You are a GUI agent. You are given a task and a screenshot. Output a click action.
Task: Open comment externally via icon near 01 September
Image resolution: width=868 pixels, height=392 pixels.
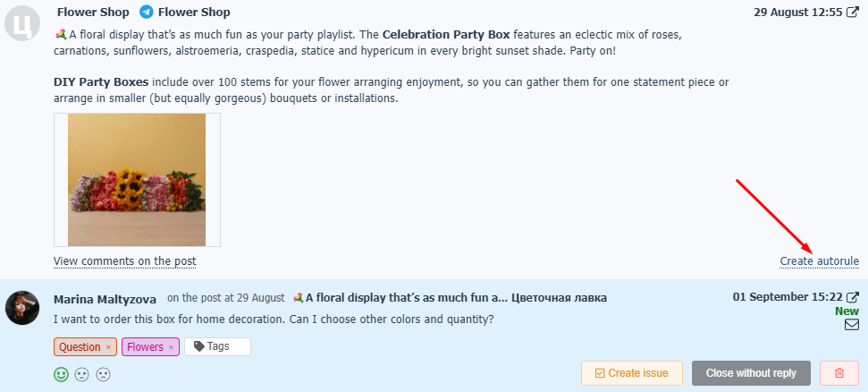853,297
